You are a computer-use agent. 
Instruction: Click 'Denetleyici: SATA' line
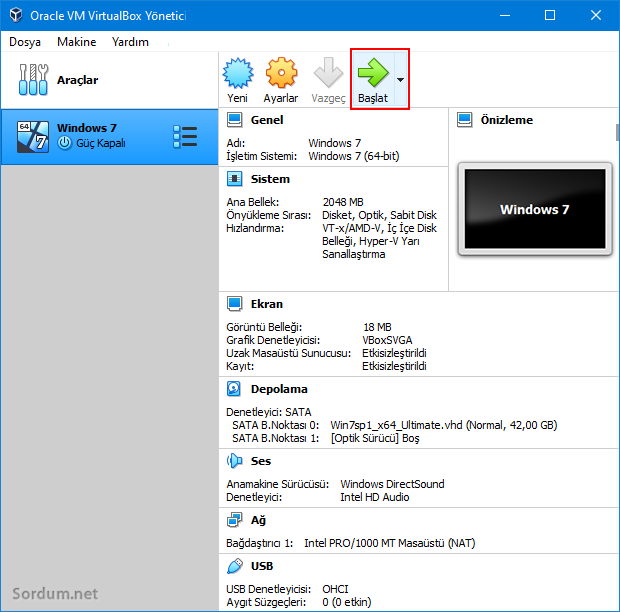pos(268,412)
